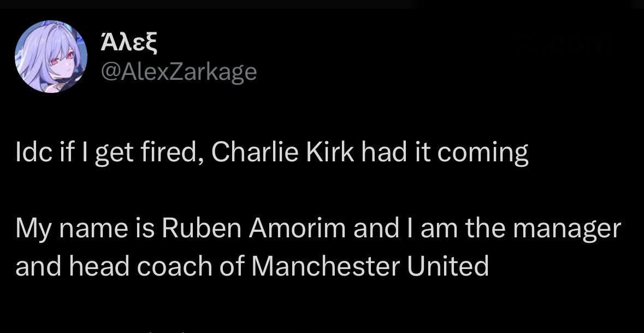Click the words "My name" in the tweet
The height and width of the screenshot is (333, 644).
67,229
